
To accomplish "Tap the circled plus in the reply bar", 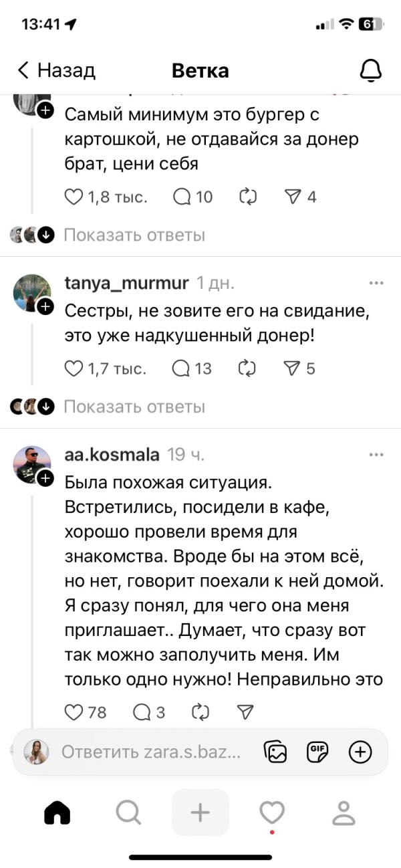I will pos(360,752).
